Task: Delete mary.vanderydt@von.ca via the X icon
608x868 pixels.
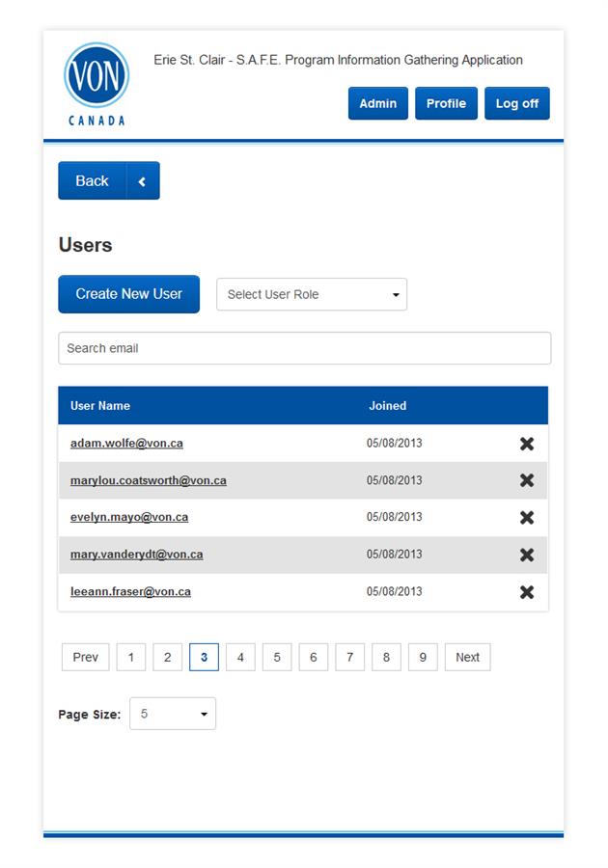Action: click(527, 555)
